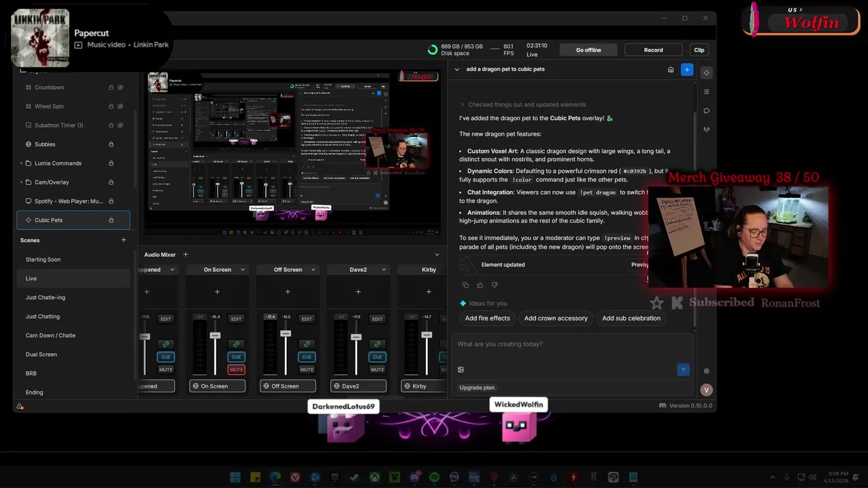This screenshot has width=868, height=488.
Task: Open the On Screen channel dropdown
Action: pos(243,270)
